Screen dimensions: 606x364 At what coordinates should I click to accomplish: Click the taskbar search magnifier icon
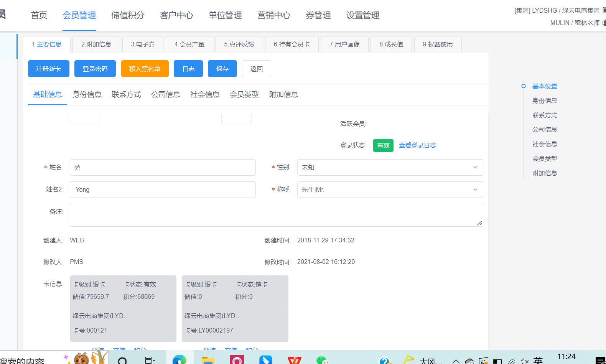122,361
